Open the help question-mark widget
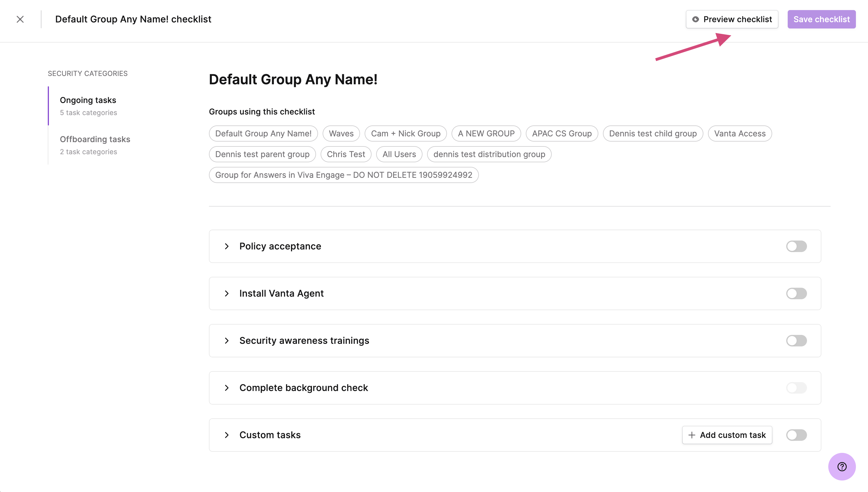Viewport: 868px width, 492px height. coord(842,467)
